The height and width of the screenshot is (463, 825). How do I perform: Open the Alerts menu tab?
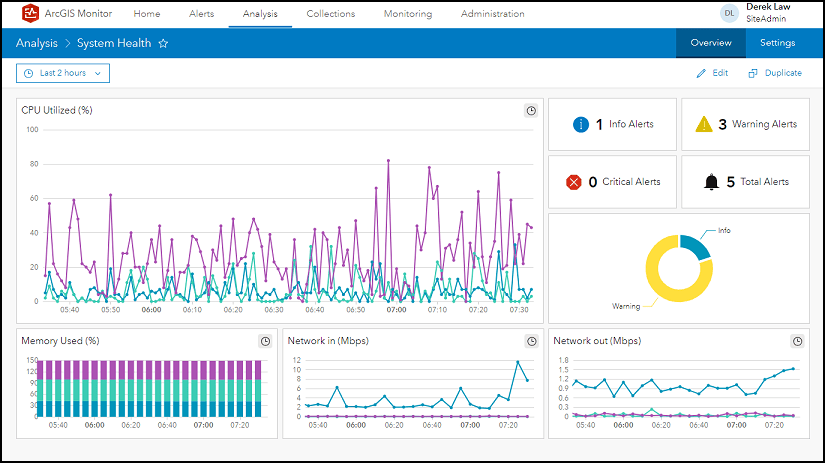[x=201, y=14]
